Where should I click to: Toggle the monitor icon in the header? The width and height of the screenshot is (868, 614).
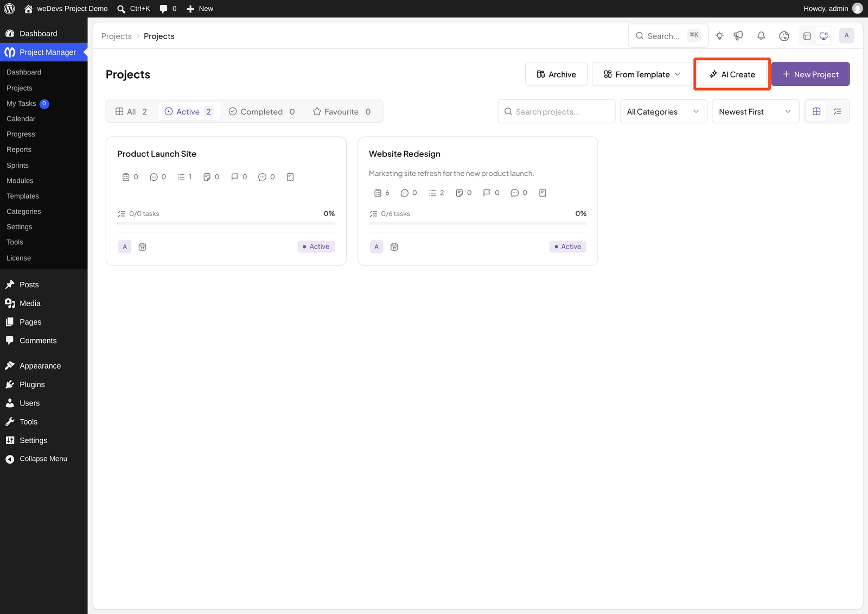pos(824,36)
